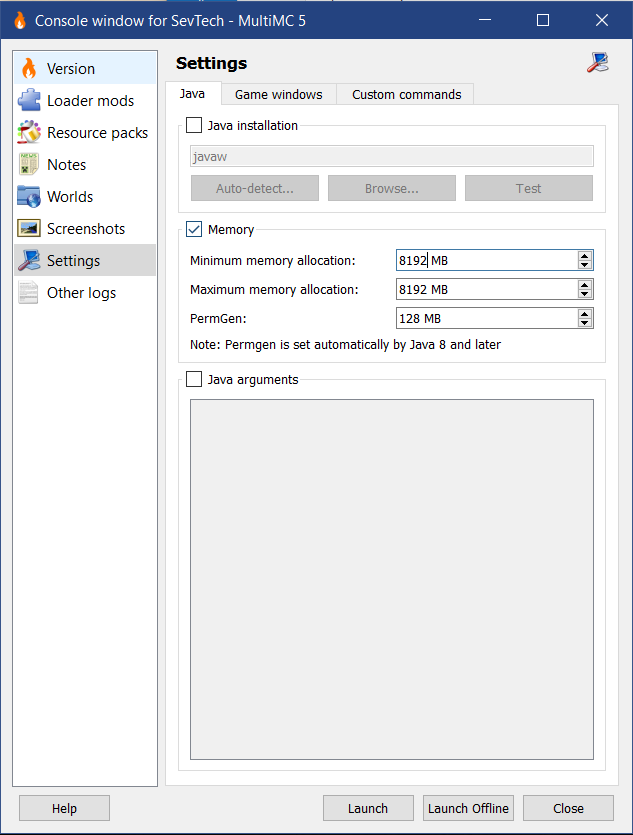Viewport: 633px width, 835px height.
Task: Open the Version page label
Action: pyautogui.click(x=71, y=69)
